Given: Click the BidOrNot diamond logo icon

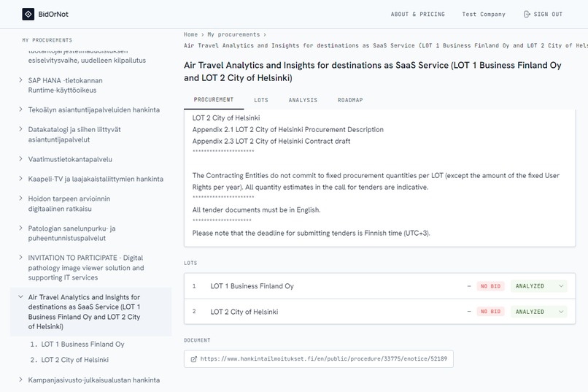Looking at the screenshot, I should click(x=28, y=15).
